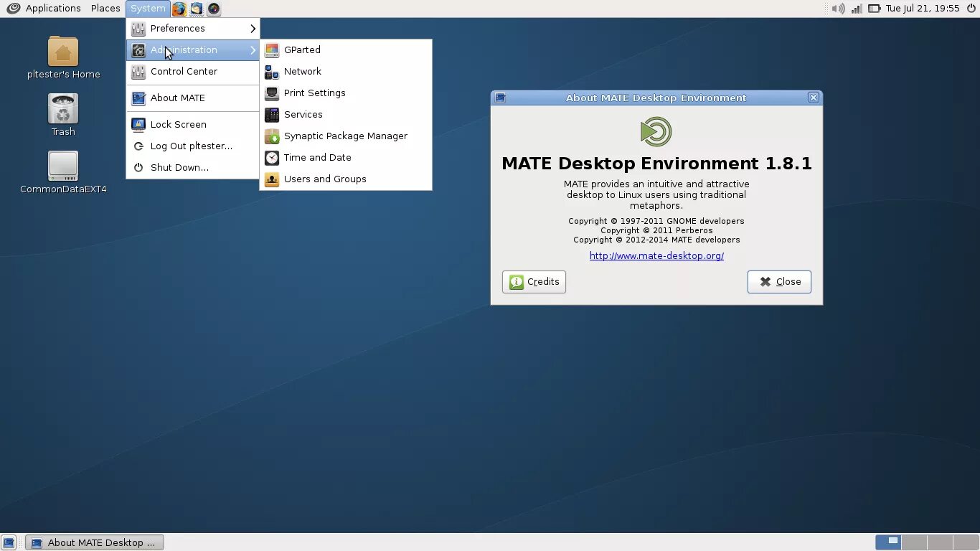Viewport: 980px width, 551px height.
Task: Open Network settings entry
Action: [346, 72]
